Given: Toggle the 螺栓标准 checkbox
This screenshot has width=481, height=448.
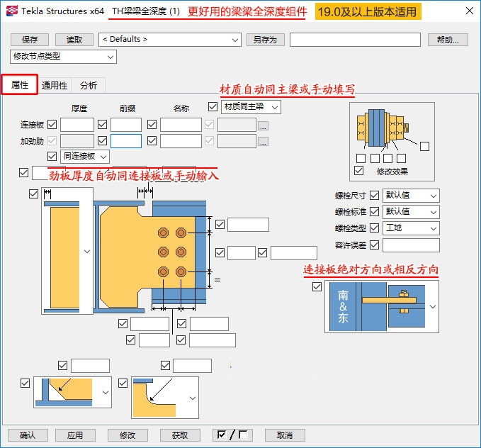Looking at the screenshot, I should [x=374, y=211].
